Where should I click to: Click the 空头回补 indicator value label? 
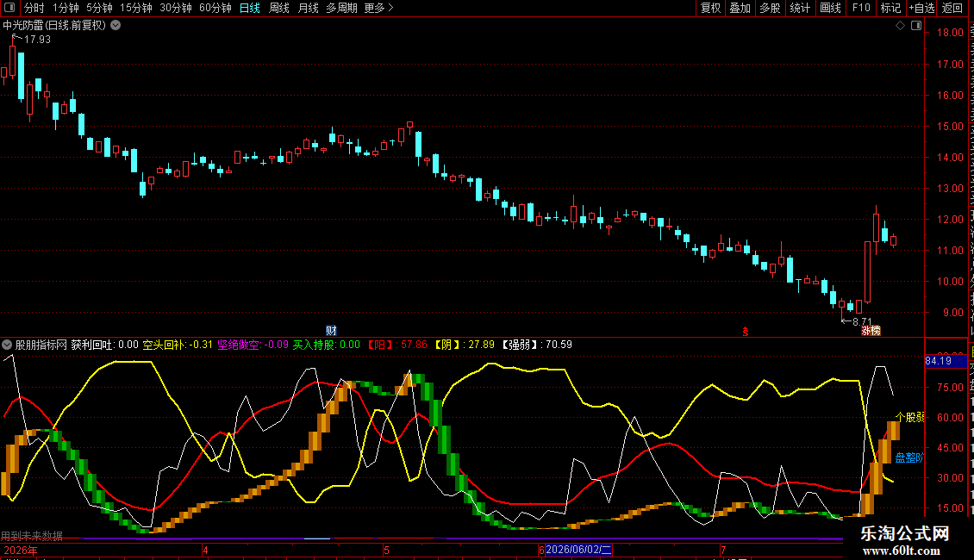point(178,345)
